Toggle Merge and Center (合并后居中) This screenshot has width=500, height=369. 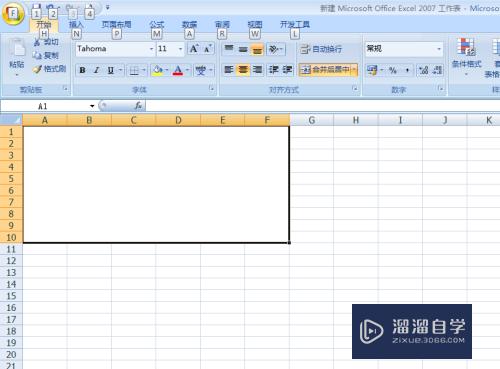pos(325,70)
